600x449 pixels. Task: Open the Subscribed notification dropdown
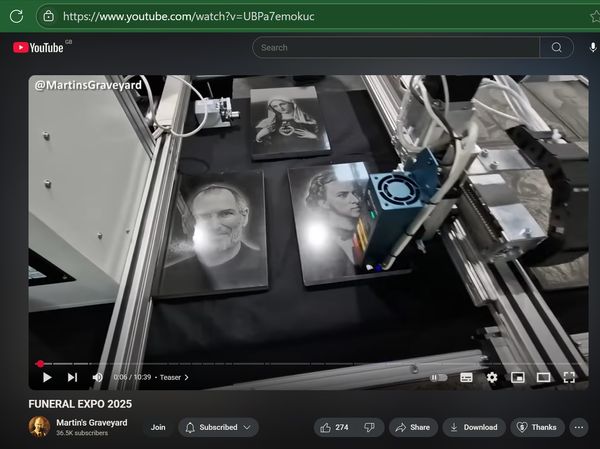pyautogui.click(x=218, y=427)
